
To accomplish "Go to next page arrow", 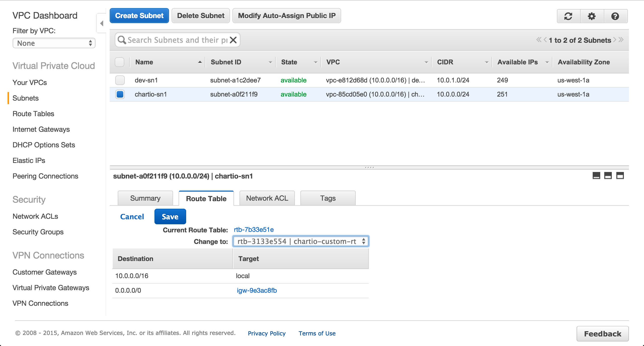I will click(615, 40).
